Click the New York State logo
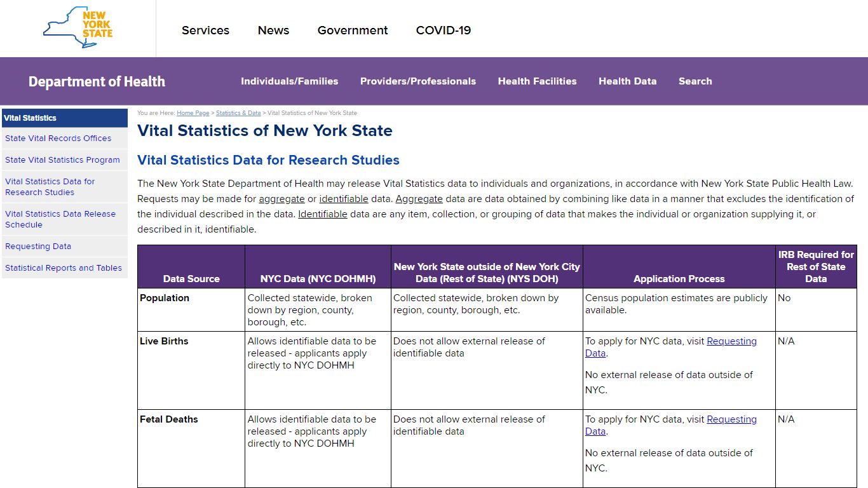Screen dimensions: 868x488 [x=78, y=27]
